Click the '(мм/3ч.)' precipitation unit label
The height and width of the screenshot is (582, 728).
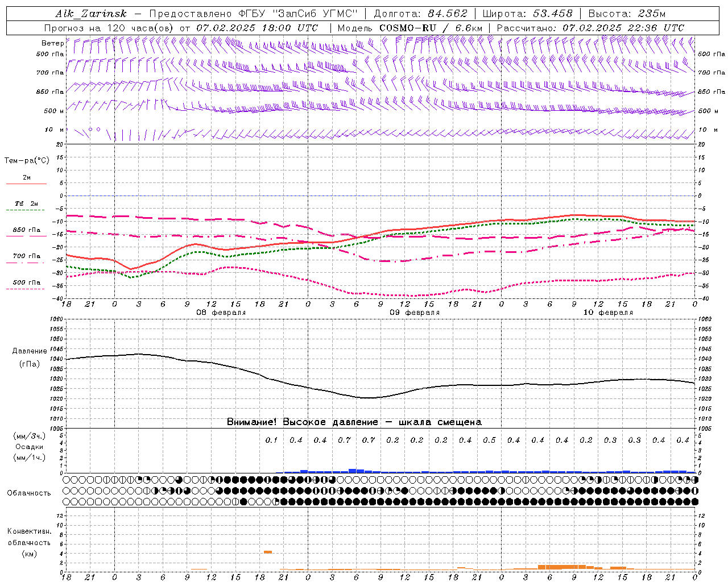30,436
